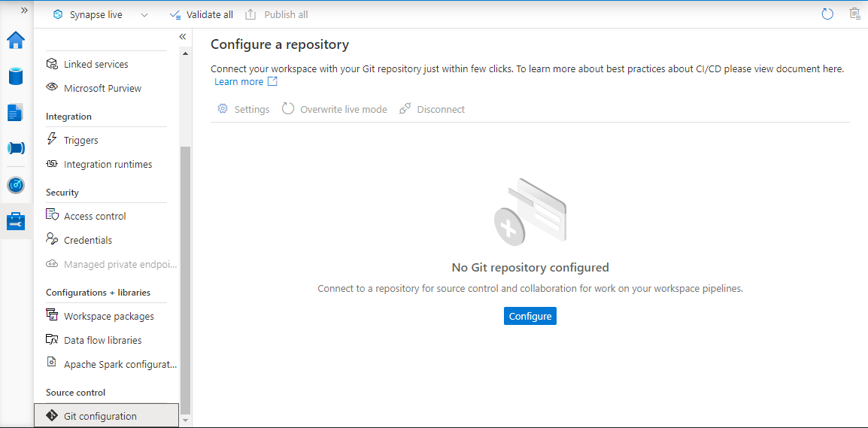Open the Monitor hub gauge icon
Screen dimensions: 868x428
coord(16,185)
